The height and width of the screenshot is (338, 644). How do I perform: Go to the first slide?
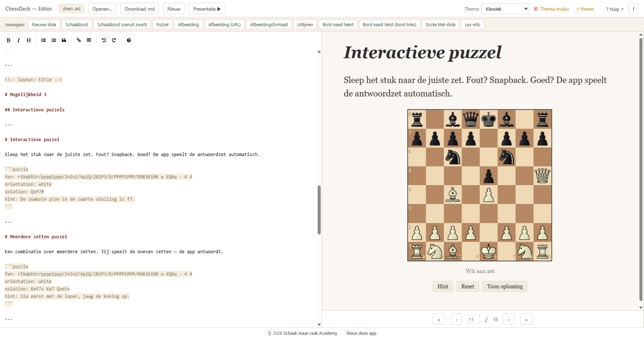click(438, 319)
